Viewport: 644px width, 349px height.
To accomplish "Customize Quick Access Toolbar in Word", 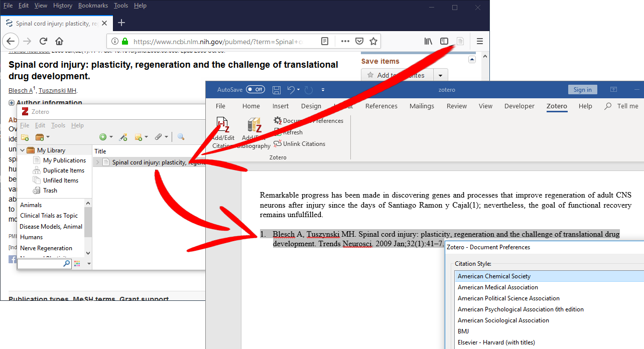I will pyautogui.click(x=323, y=90).
